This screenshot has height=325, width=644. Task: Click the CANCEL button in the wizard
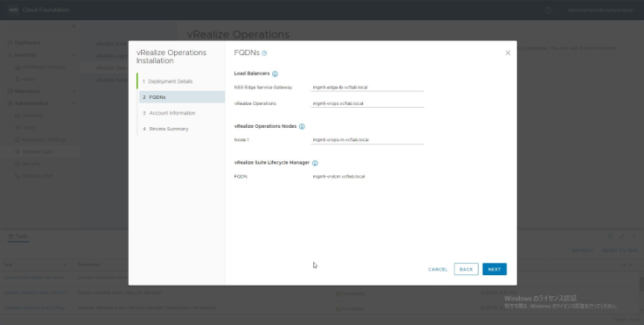(x=437, y=270)
